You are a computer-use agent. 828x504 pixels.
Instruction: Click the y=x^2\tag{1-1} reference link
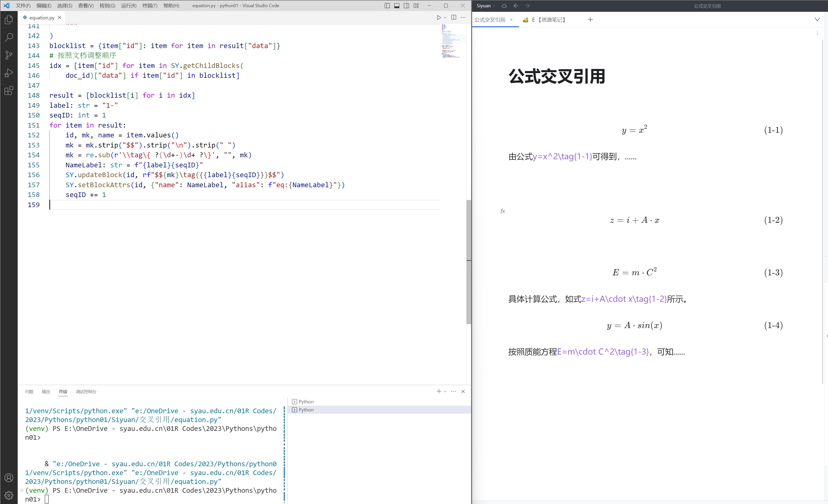[562, 157]
